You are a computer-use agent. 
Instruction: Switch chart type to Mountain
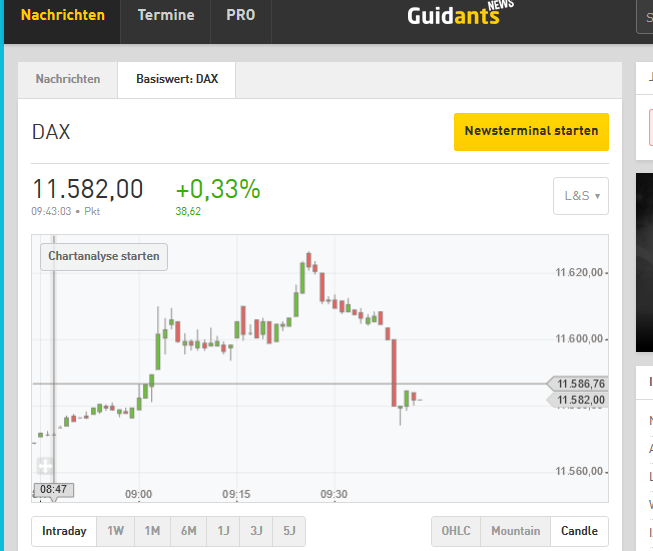point(515,531)
